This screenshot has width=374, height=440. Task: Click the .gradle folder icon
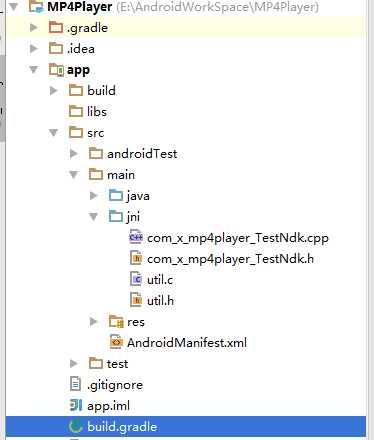[x=56, y=27]
